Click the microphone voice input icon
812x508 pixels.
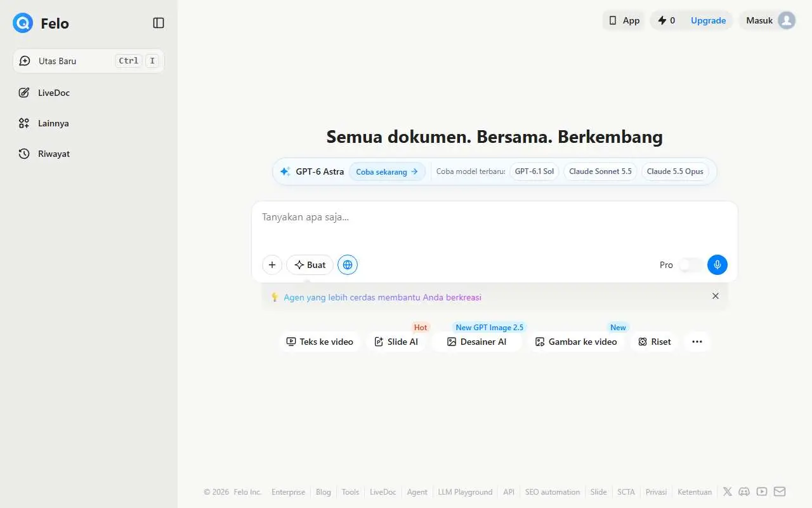717,265
